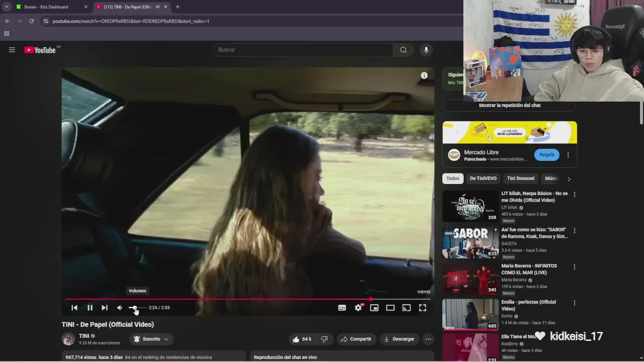644x362 pixels.
Task: Open options for Emilia perfectas video
Action: pyautogui.click(x=574, y=303)
